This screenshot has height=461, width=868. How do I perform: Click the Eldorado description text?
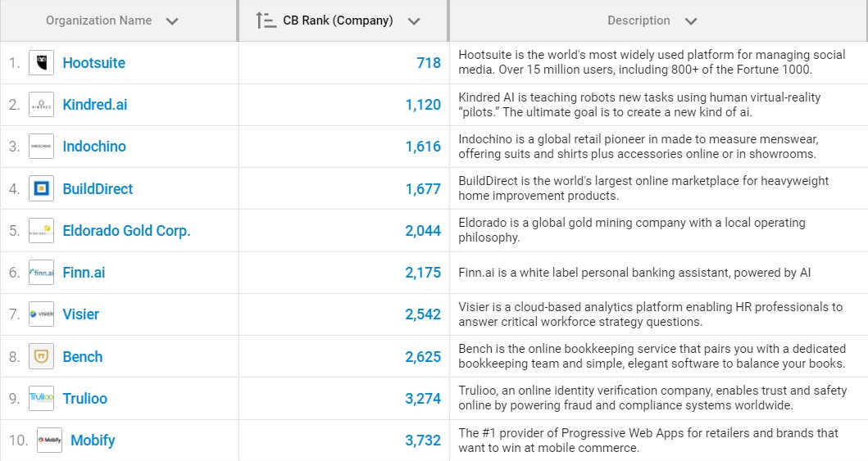tap(632, 230)
